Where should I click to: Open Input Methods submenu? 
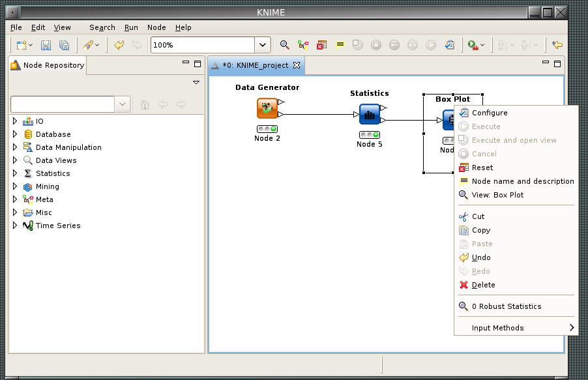click(x=497, y=328)
